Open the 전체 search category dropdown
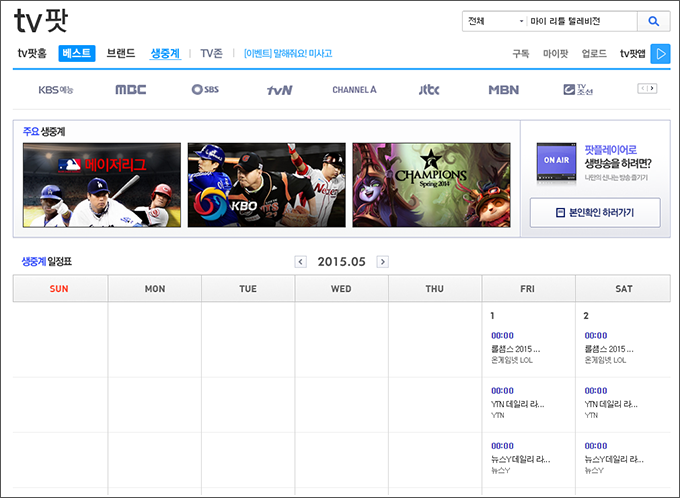This screenshot has width=680, height=498. tap(495, 21)
